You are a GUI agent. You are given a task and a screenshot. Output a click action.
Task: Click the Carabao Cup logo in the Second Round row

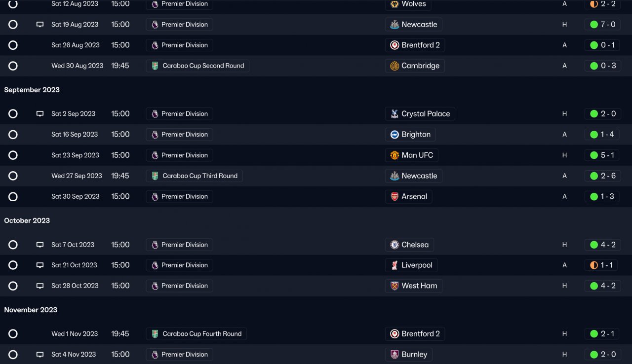tap(155, 66)
